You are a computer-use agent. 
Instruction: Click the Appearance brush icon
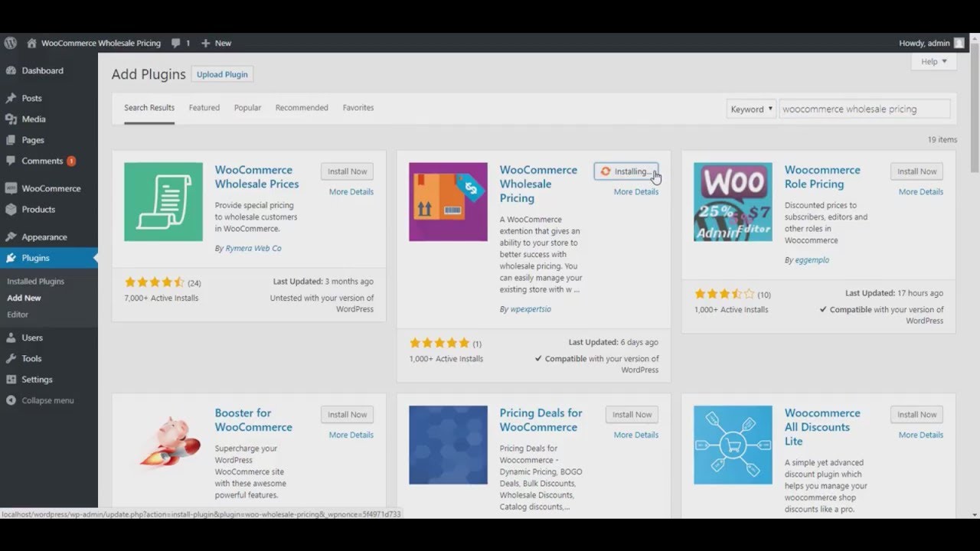click(x=11, y=236)
